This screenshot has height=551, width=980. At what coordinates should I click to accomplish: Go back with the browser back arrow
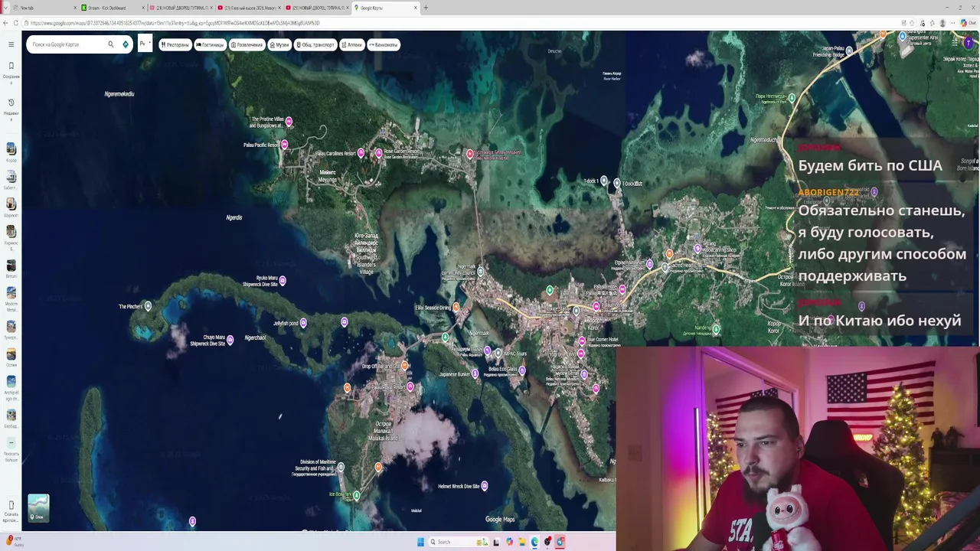tap(5, 23)
